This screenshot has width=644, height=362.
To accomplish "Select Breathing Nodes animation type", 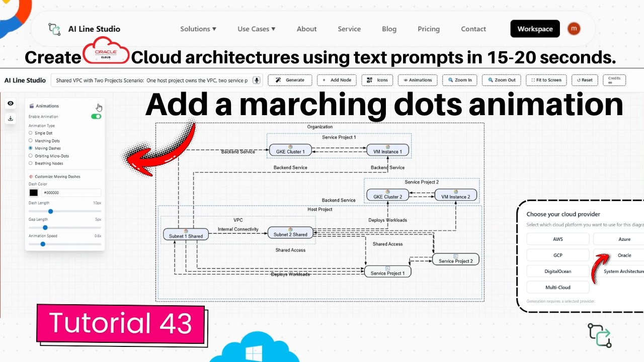I will (x=31, y=163).
